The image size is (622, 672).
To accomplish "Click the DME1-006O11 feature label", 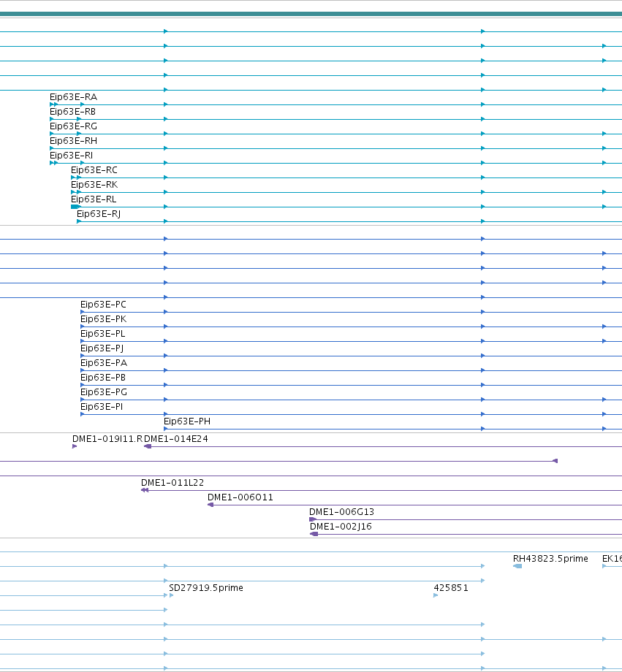I will [x=240, y=497].
